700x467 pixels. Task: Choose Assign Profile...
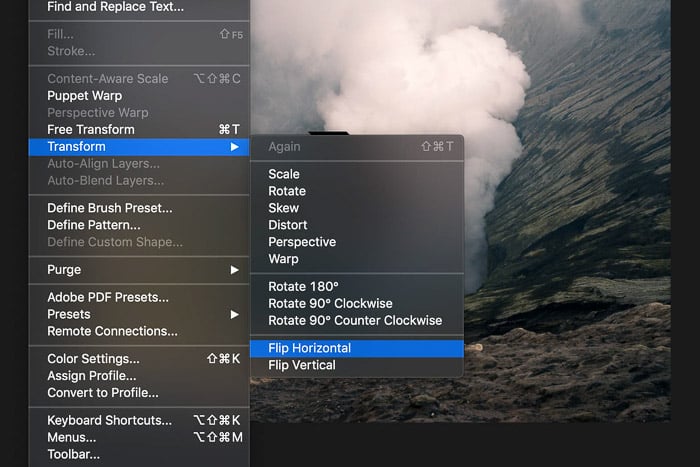click(139, 376)
